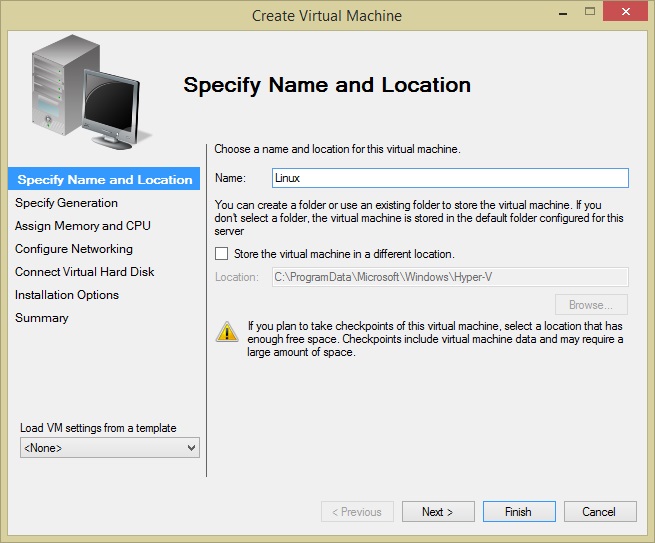Open the Load VM settings template dropdown

(110, 448)
